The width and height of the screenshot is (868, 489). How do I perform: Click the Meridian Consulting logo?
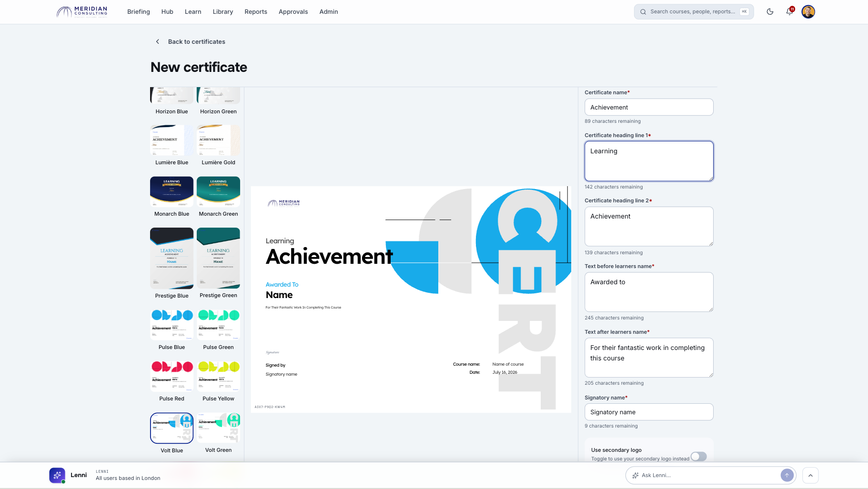(x=82, y=11)
